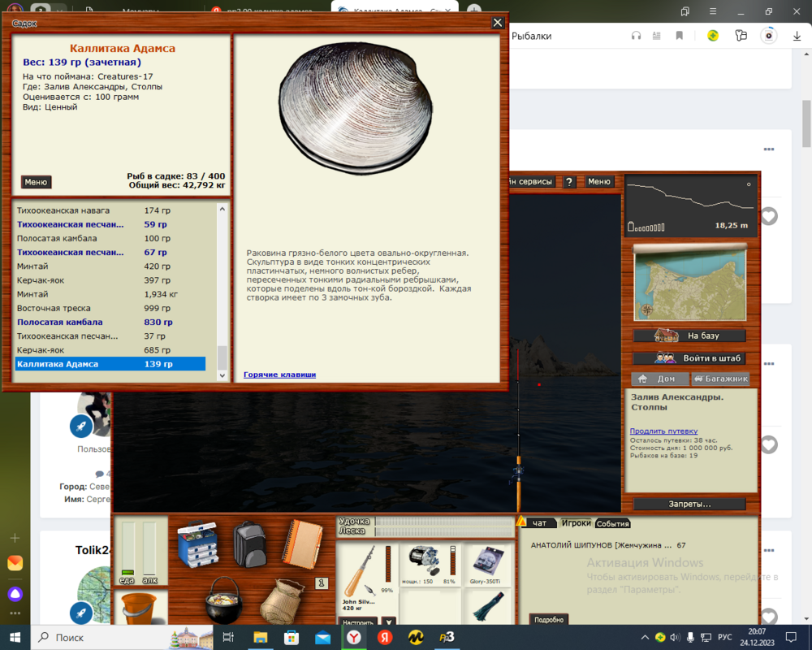
Task: Open the Меню dropdown in top bar
Action: tap(598, 181)
